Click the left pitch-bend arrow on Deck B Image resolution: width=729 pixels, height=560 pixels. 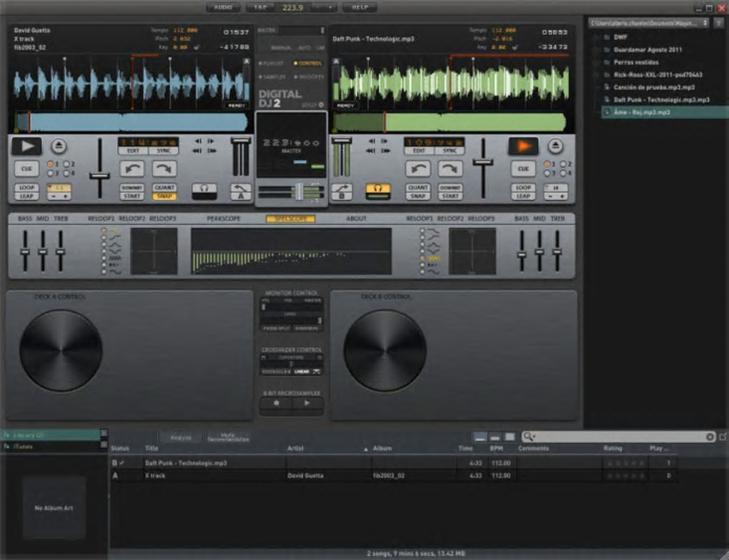[x=419, y=169]
